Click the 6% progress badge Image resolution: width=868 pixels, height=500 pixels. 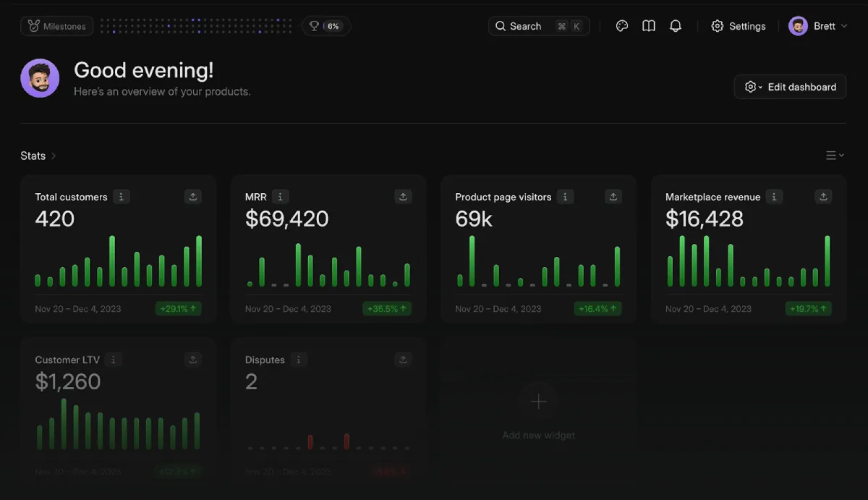click(x=333, y=25)
